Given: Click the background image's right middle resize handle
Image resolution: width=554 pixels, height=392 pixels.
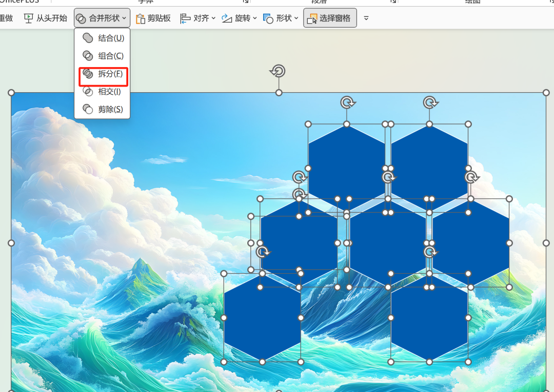Looking at the screenshot, I should coord(546,243).
